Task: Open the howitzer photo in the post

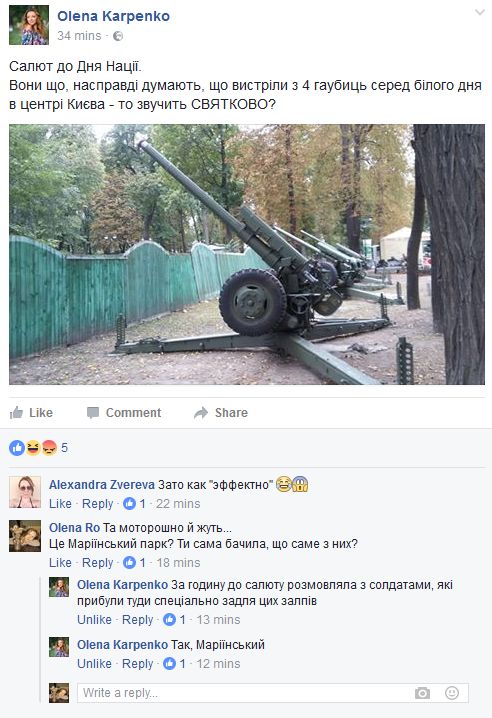Action: [x=247, y=254]
